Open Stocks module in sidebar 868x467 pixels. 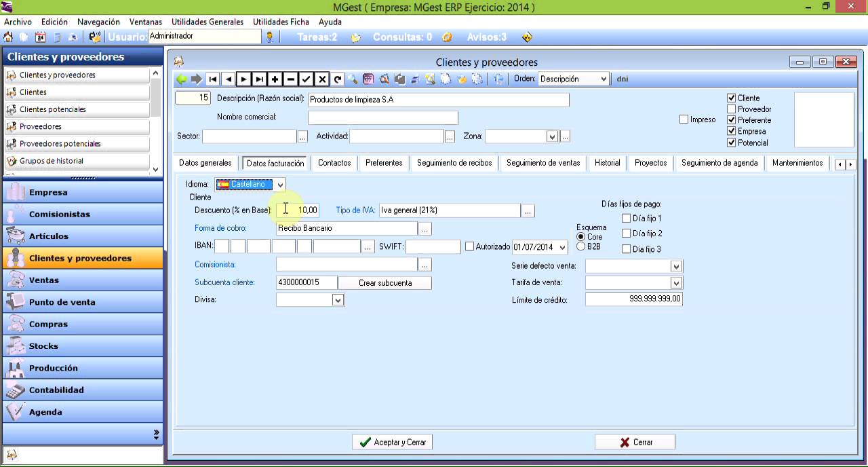pyautogui.click(x=82, y=346)
